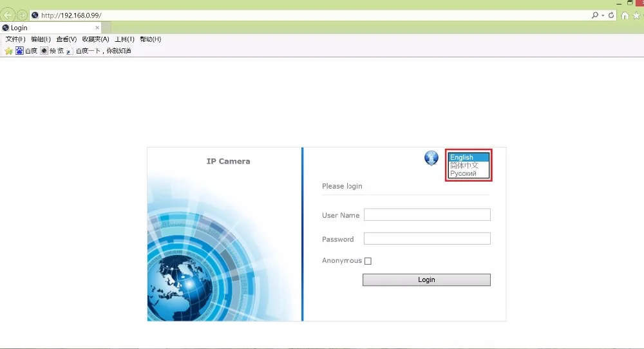
Task: Go to browser Home icon
Action: pyautogui.click(x=625, y=15)
